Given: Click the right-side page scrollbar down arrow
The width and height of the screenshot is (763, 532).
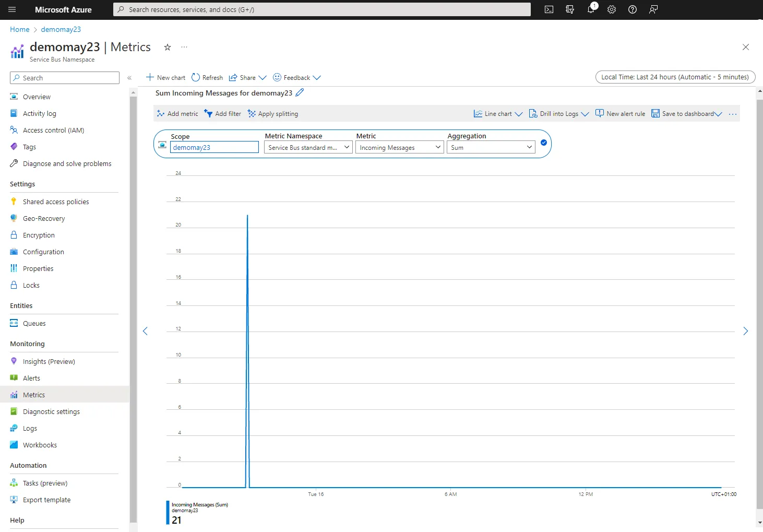Looking at the screenshot, I should [759, 523].
